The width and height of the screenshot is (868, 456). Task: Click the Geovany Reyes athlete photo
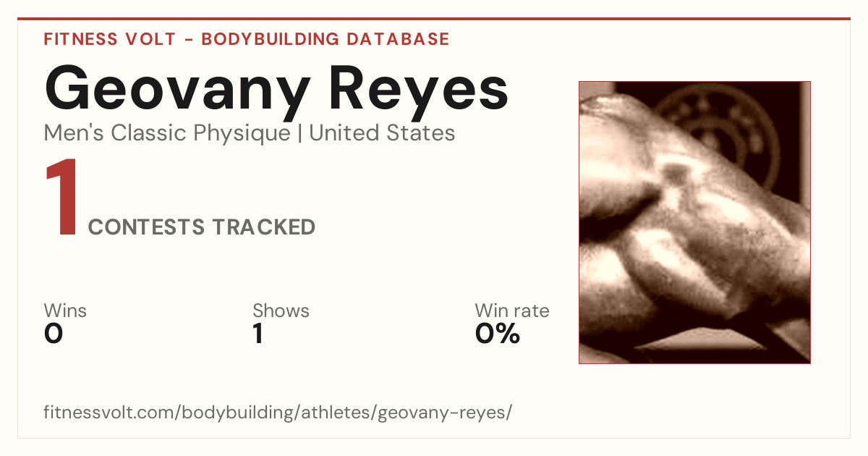click(x=694, y=222)
